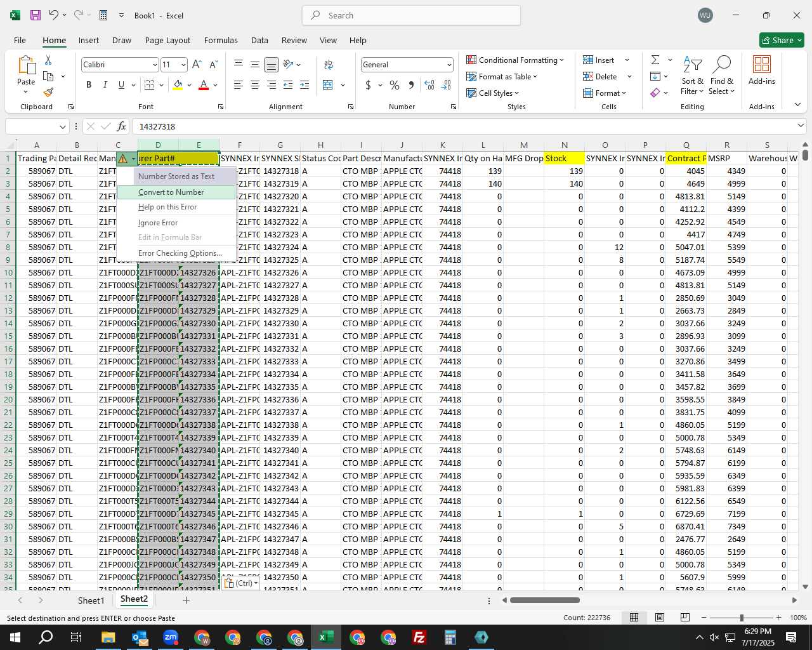Switch to Sheet1 tab
This screenshot has height=650, width=812.
(91, 600)
